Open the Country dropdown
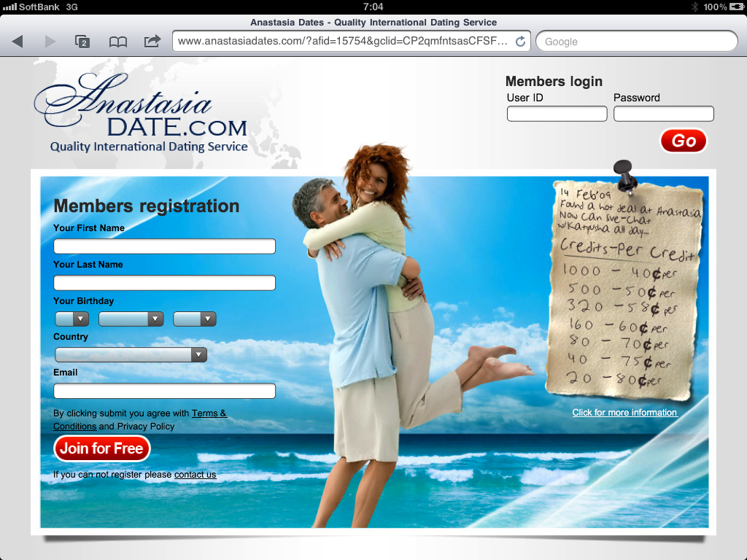747x560 pixels. pos(131,355)
